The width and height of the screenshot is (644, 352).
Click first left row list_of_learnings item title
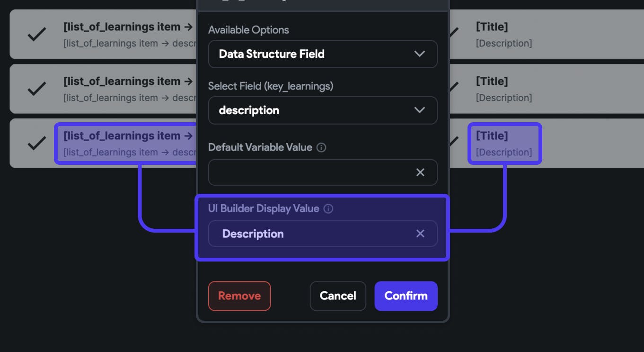click(x=128, y=27)
